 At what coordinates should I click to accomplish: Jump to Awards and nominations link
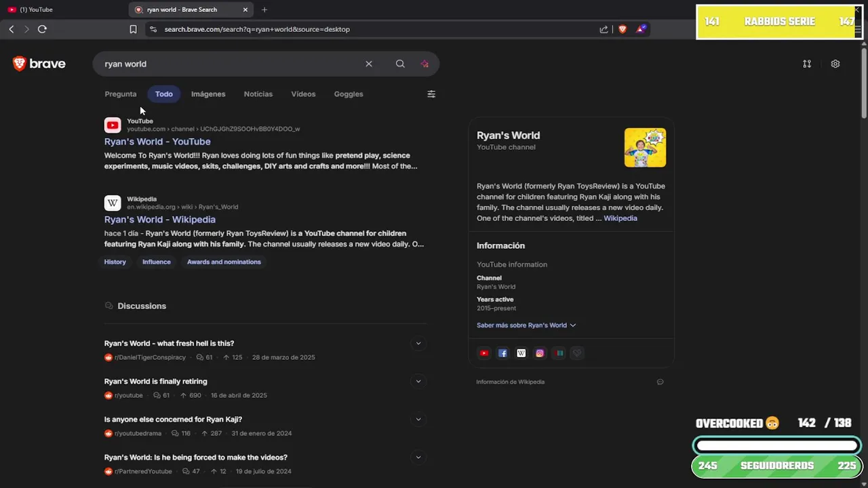(x=224, y=262)
